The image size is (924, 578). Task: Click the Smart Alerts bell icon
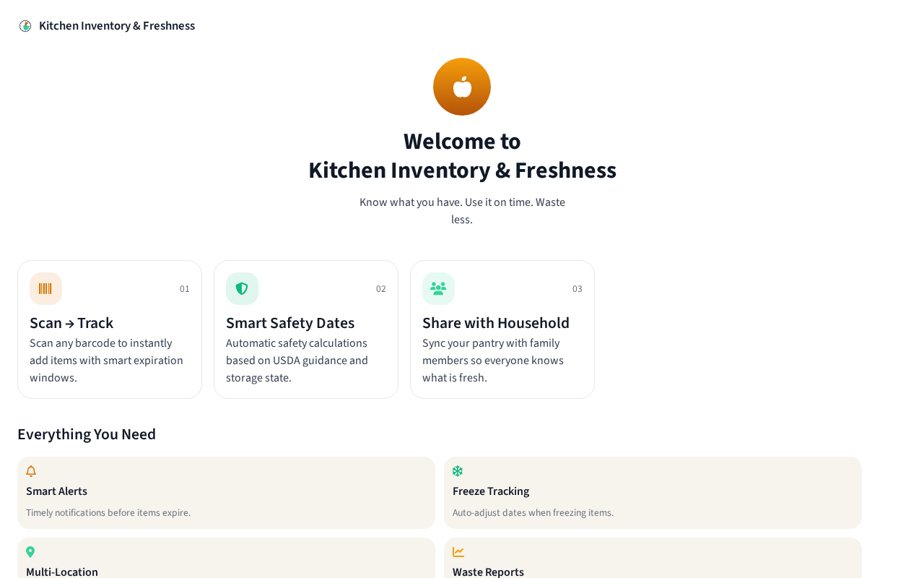click(x=31, y=472)
